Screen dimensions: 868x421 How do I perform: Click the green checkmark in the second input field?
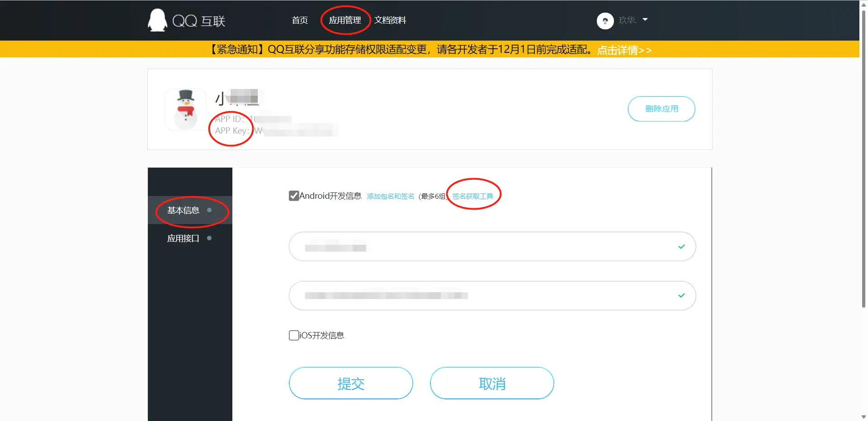681,296
